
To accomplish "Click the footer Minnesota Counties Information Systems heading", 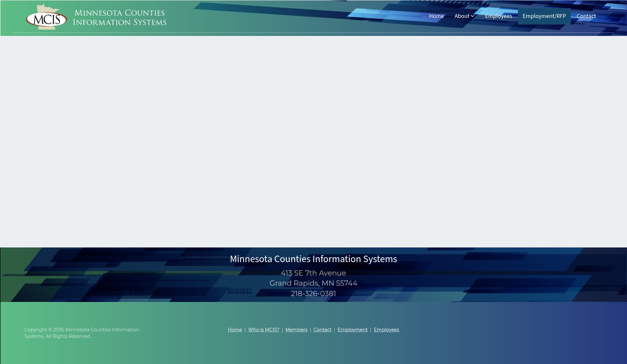I will 313,259.
